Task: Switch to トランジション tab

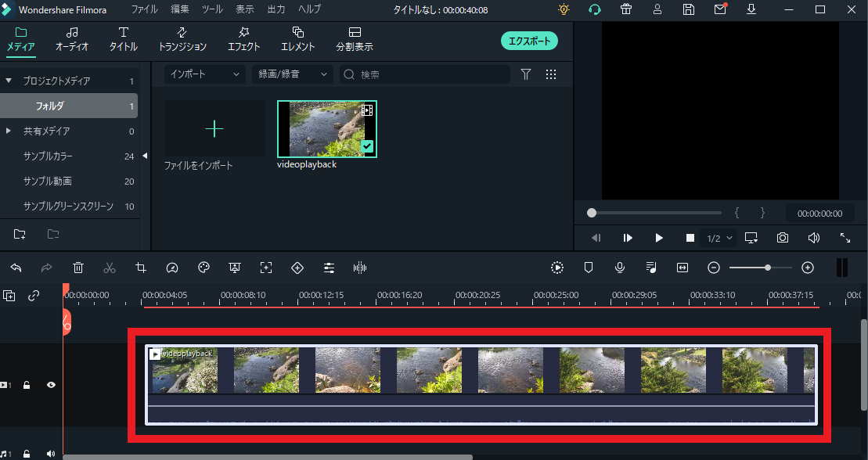Action: (182, 40)
